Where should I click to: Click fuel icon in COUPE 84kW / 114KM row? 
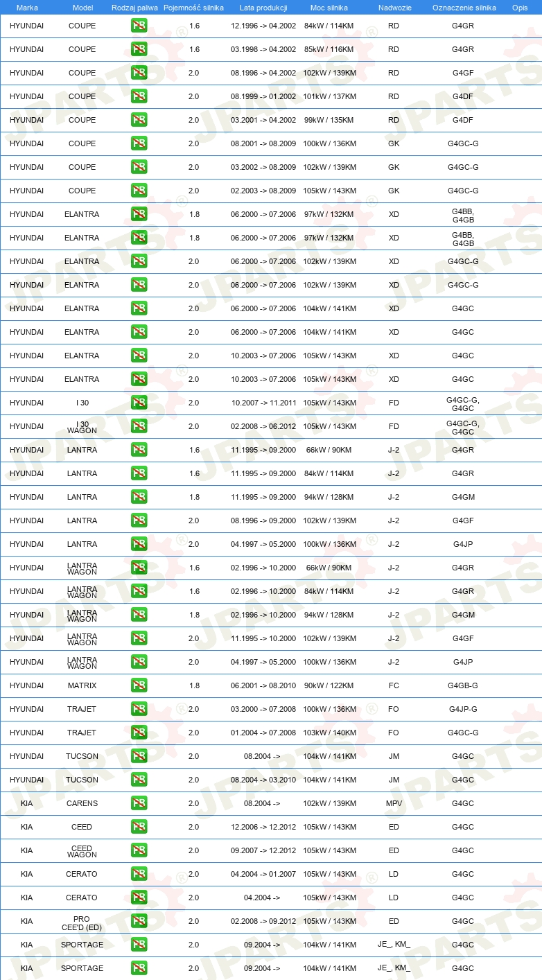click(x=139, y=26)
